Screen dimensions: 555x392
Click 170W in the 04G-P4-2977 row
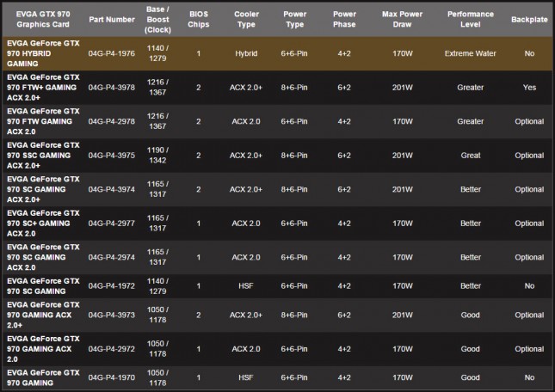pyautogui.click(x=402, y=223)
